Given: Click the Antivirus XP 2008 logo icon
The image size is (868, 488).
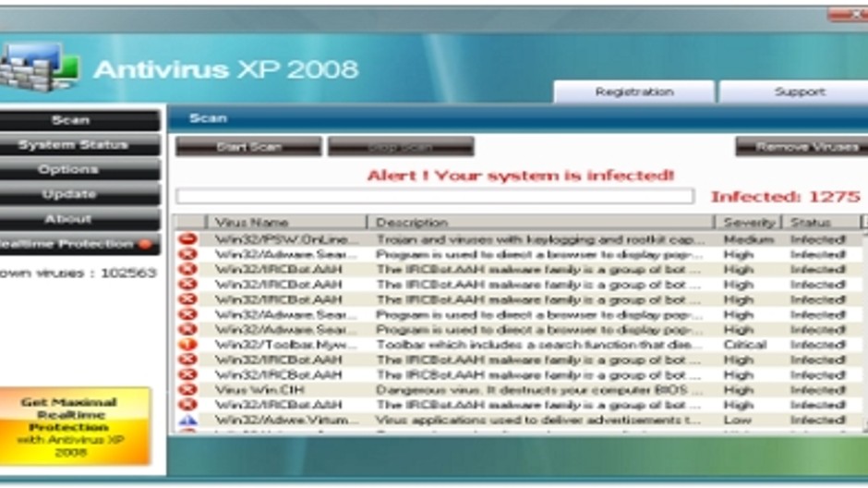Looking at the screenshot, I should click(x=39, y=67).
